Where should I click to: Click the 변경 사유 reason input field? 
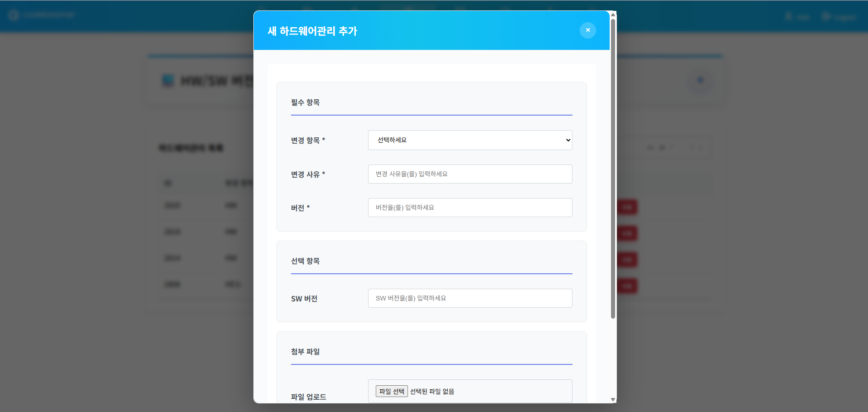(x=470, y=174)
